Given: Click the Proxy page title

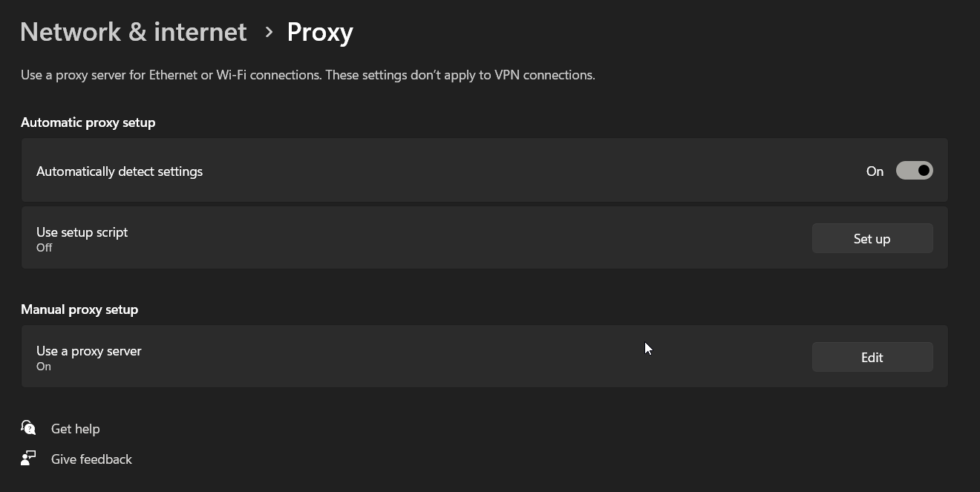Looking at the screenshot, I should coord(320,32).
